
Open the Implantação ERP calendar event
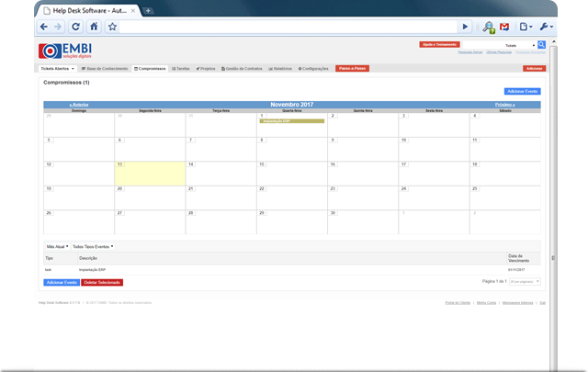click(x=290, y=121)
